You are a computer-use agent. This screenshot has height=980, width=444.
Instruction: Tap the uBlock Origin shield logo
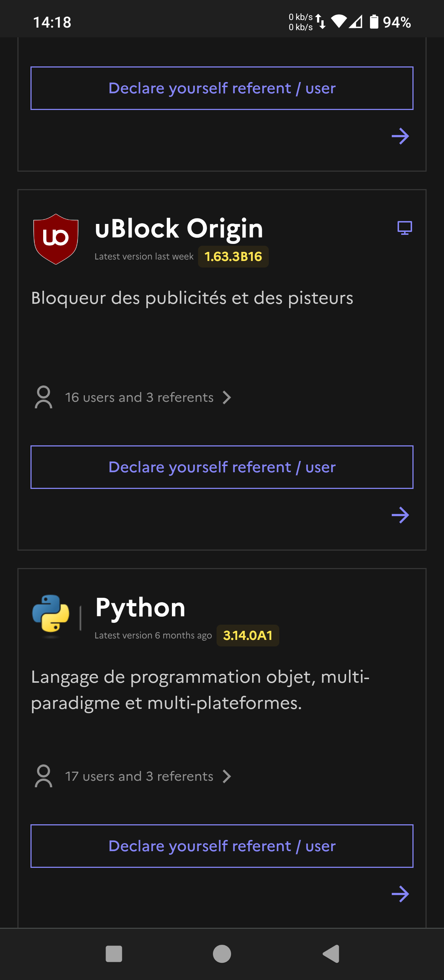56,239
